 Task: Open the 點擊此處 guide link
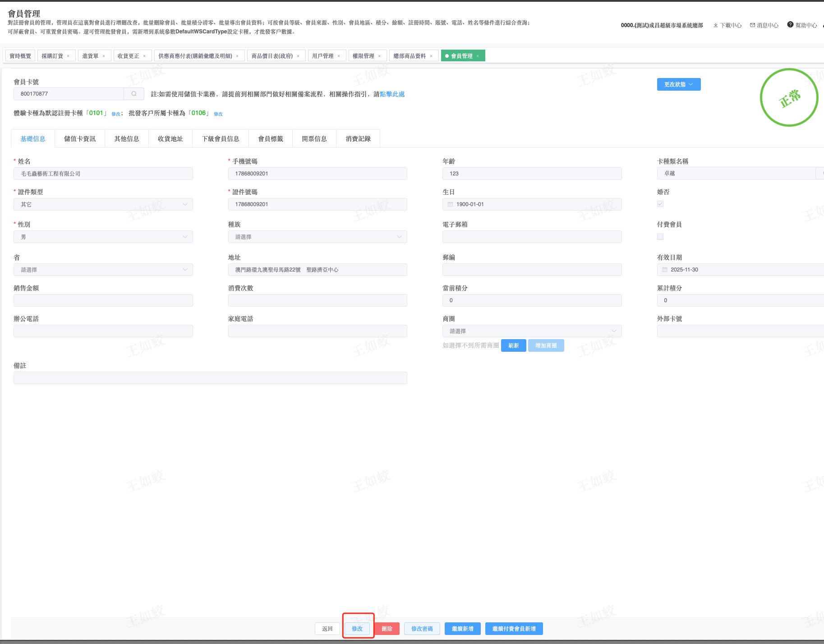392,94
